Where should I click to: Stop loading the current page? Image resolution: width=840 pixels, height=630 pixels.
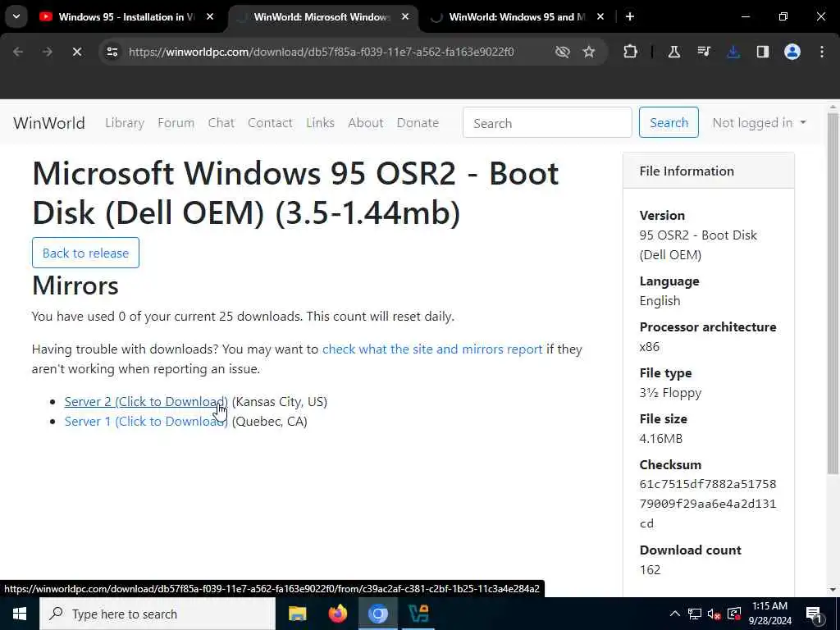[x=77, y=52]
